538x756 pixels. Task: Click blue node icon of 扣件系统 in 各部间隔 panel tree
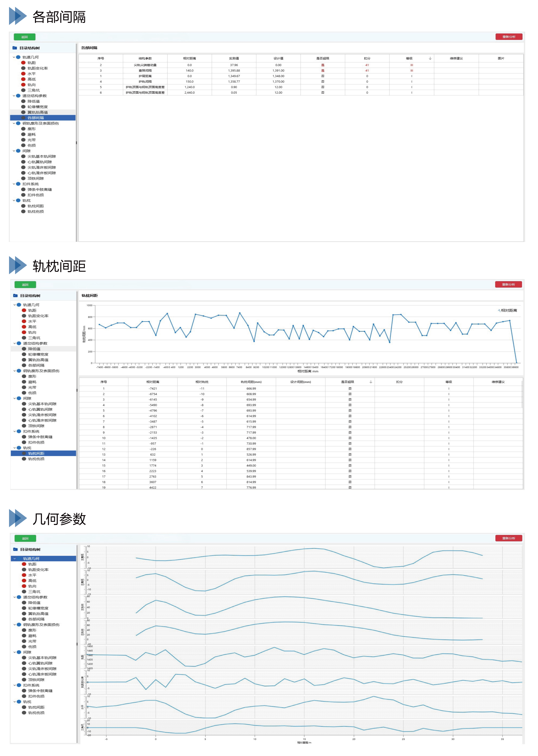click(19, 184)
